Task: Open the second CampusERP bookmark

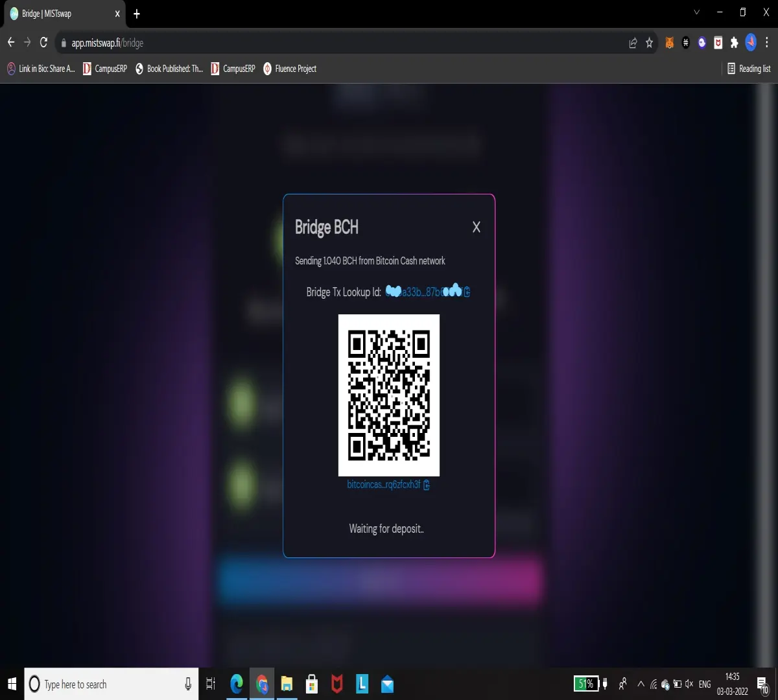Action: pyautogui.click(x=233, y=69)
